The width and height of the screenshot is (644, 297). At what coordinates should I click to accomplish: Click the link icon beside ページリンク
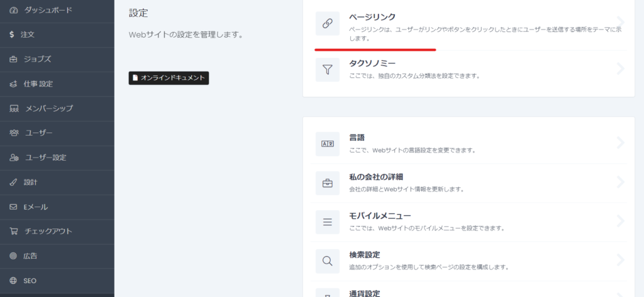pyautogui.click(x=327, y=24)
